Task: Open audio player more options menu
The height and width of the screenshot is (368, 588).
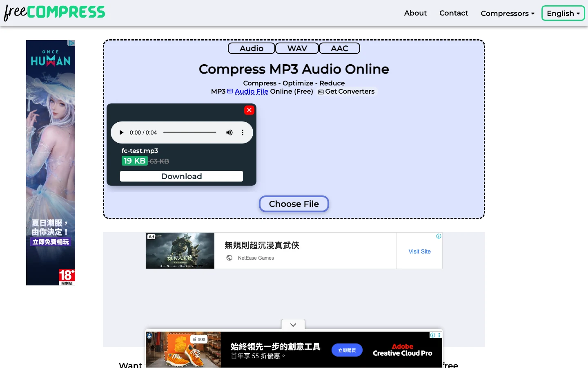Action: pos(243,132)
